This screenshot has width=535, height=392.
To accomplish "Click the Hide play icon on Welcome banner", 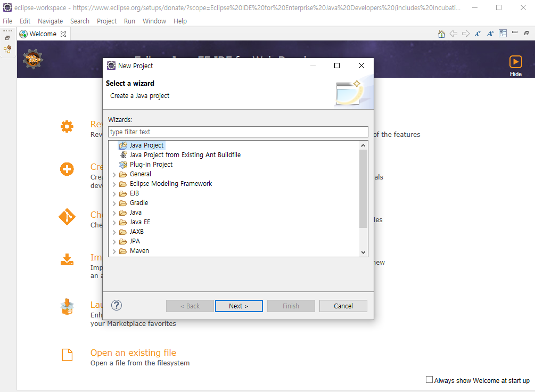I will pyautogui.click(x=515, y=62).
